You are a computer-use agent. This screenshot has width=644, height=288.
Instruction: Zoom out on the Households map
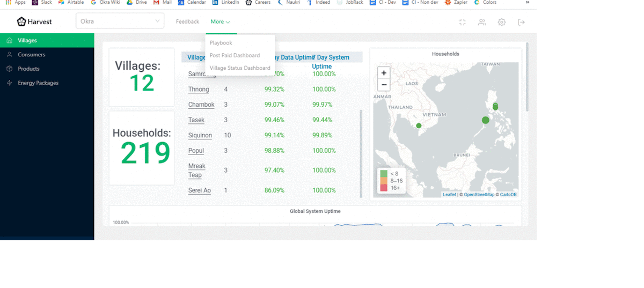point(384,85)
